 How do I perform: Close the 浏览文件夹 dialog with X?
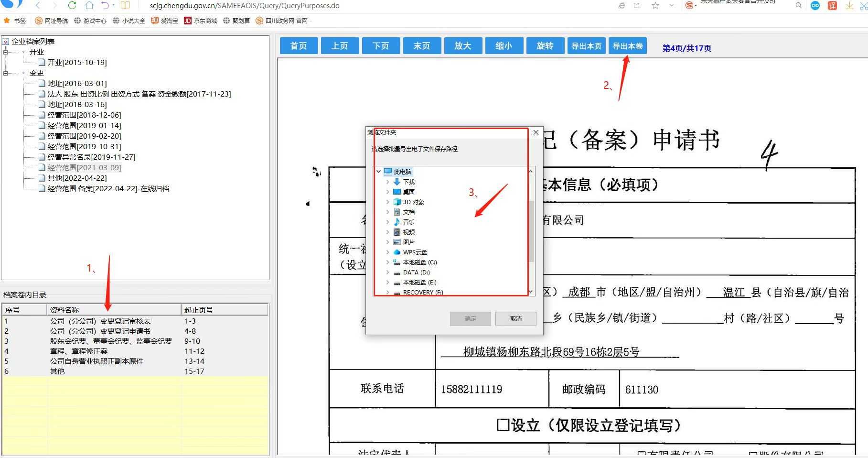(x=536, y=132)
